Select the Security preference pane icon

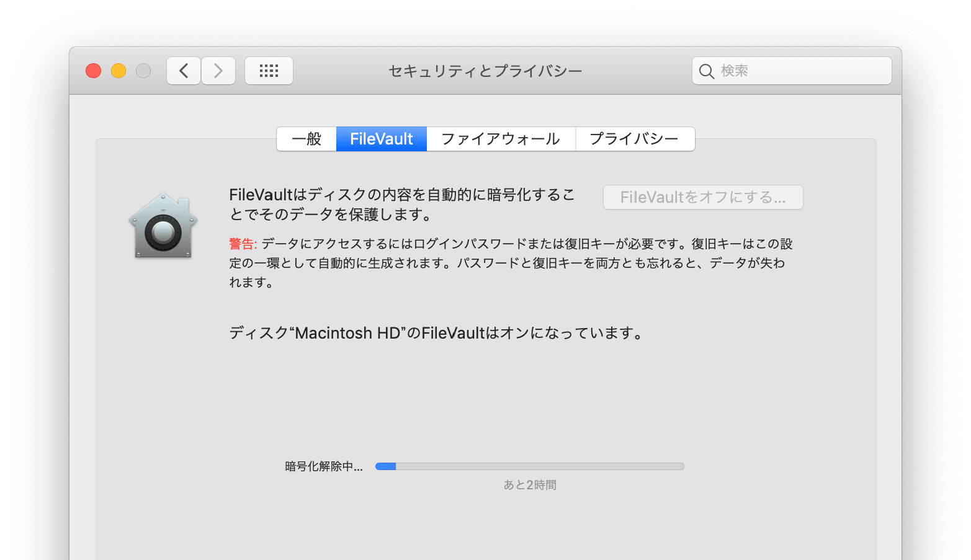(x=163, y=225)
